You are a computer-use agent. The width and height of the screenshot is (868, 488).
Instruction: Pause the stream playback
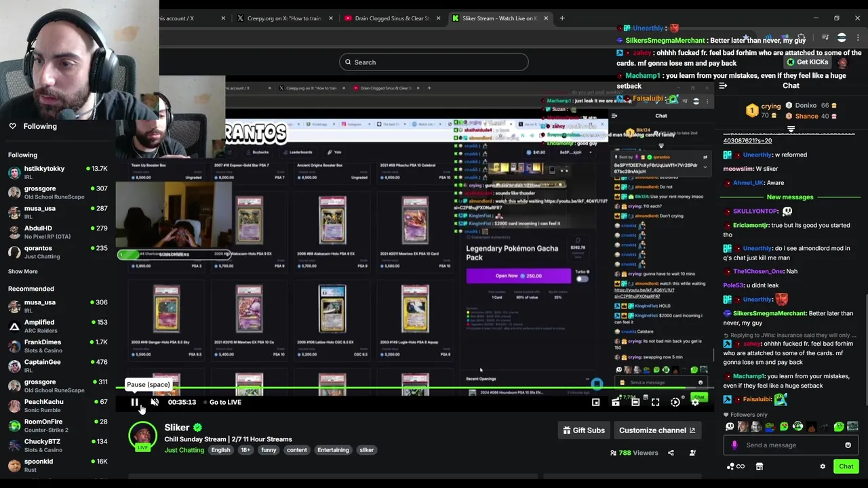pos(134,402)
